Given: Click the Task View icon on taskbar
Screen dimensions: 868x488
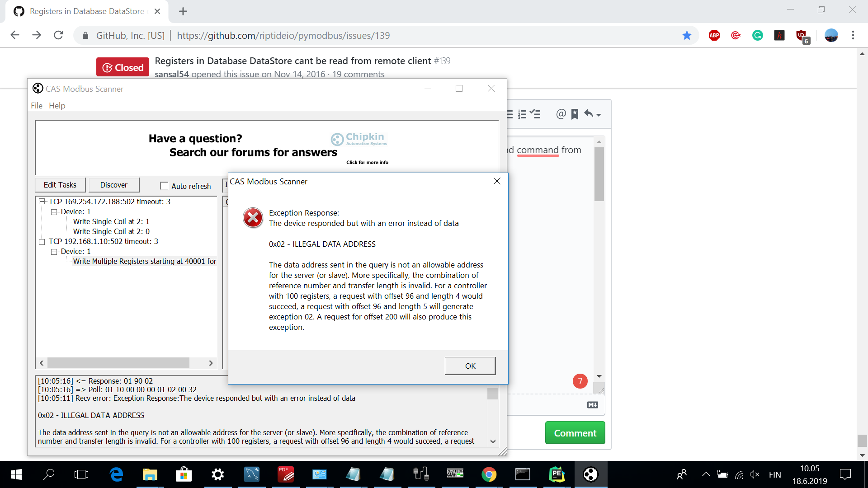Looking at the screenshot, I should pyautogui.click(x=81, y=474).
